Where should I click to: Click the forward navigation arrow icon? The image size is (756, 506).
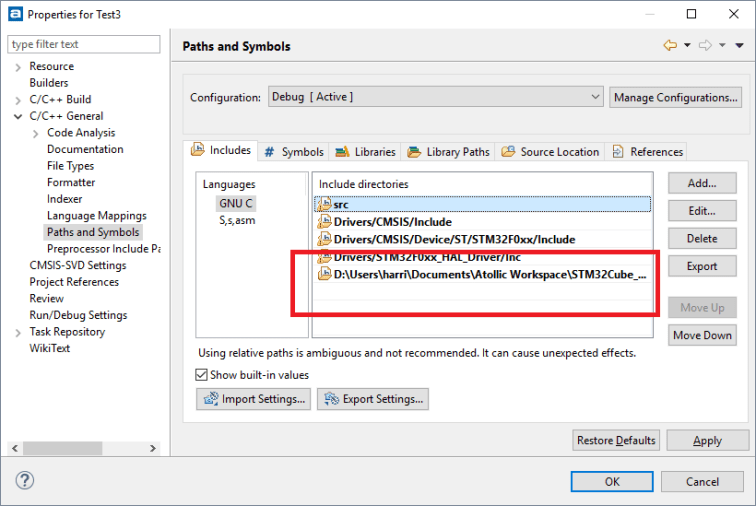point(704,46)
